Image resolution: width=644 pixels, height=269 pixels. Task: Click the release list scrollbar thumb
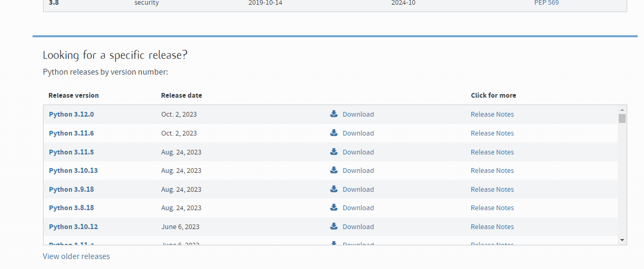[622, 118]
